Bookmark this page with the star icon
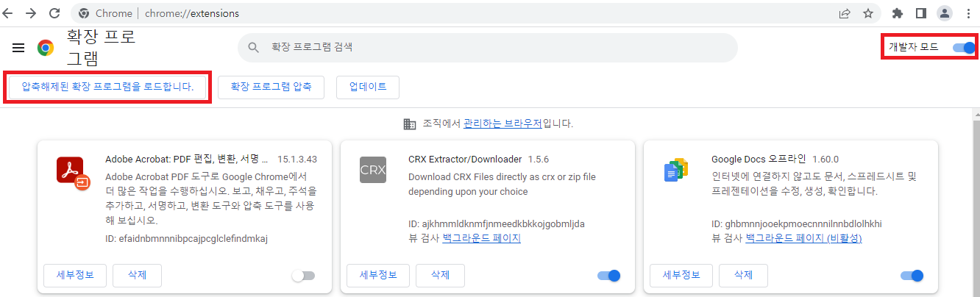Image resolution: width=980 pixels, height=297 pixels. click(868, 13)
